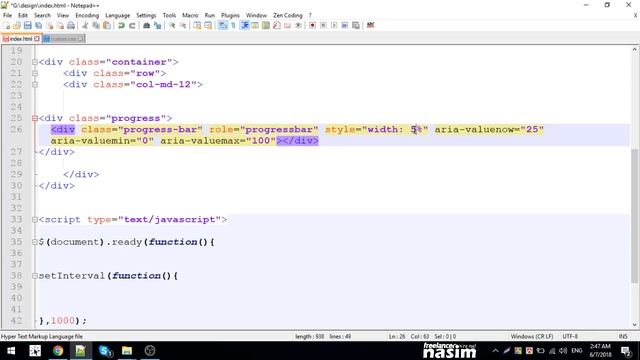
Task: Click the Save All toolbar icon
Action: 39,25
